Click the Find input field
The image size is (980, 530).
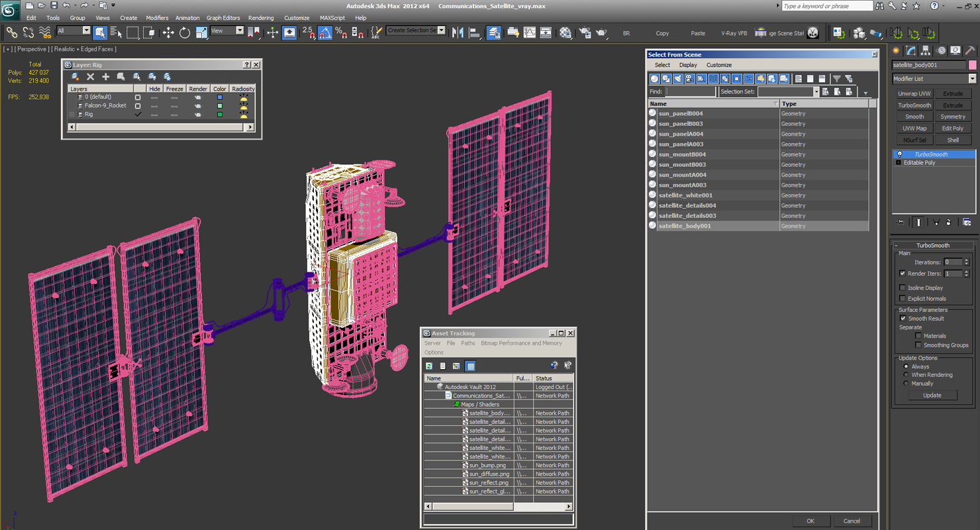[x=690, y=92]
